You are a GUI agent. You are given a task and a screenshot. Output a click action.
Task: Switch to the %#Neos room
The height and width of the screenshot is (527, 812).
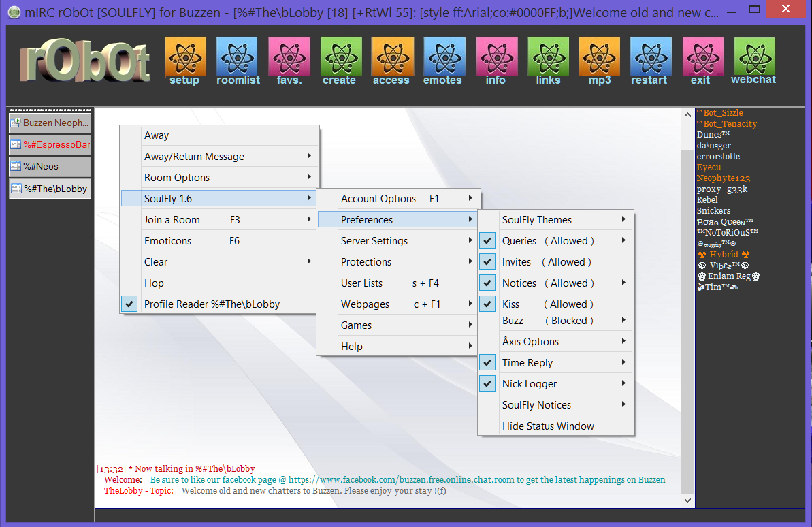50,166
